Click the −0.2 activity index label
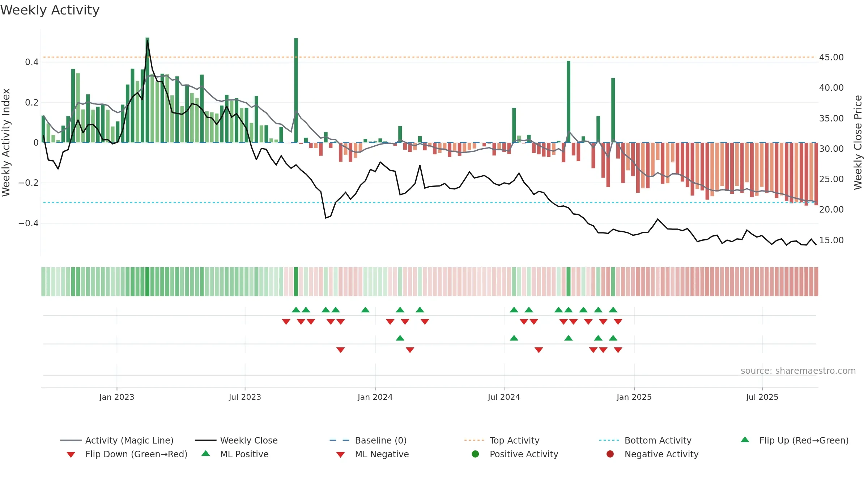Screen dimensions: 868x488 [x=29, y=183]
